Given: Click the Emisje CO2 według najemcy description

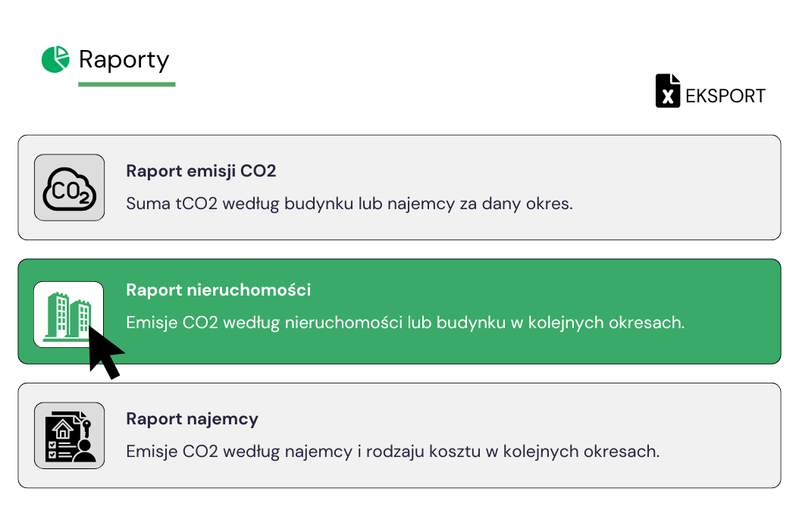Looking at the screenshot, I should 393,452.
